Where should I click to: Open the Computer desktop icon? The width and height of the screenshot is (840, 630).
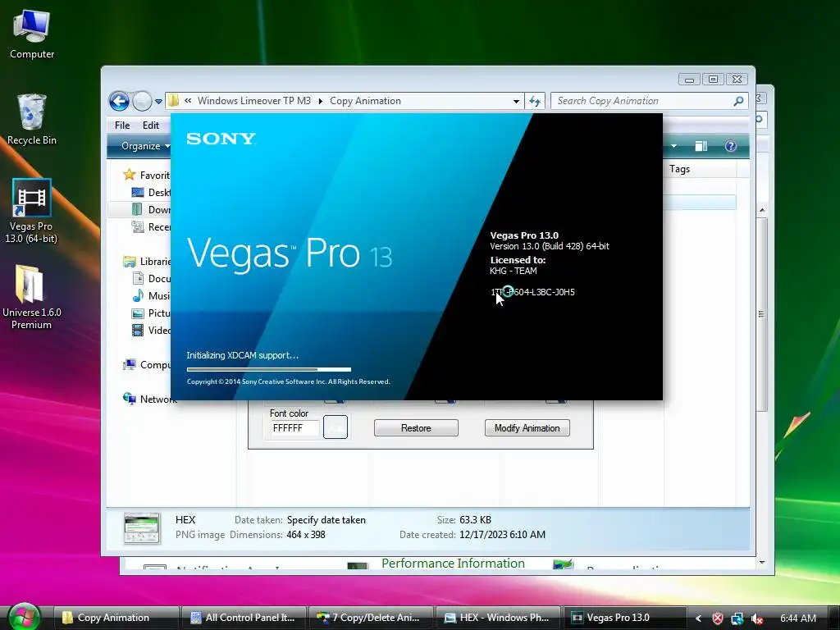click(32, 34)
